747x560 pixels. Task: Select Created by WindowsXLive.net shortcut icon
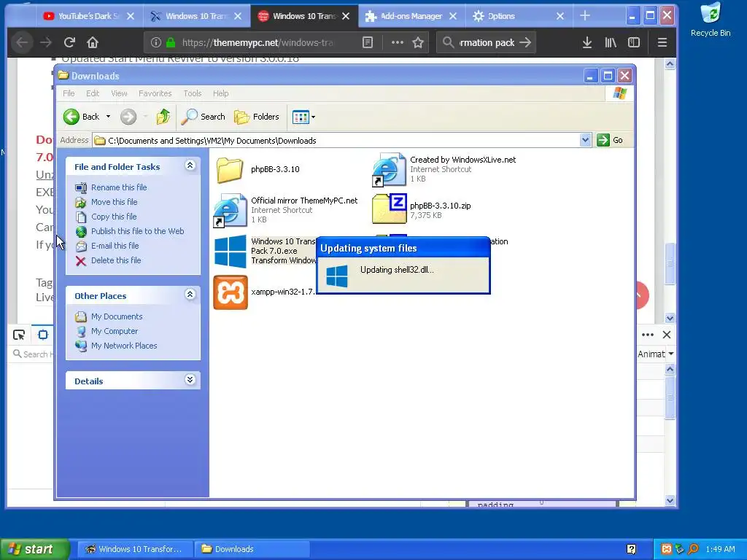[389, 169]
